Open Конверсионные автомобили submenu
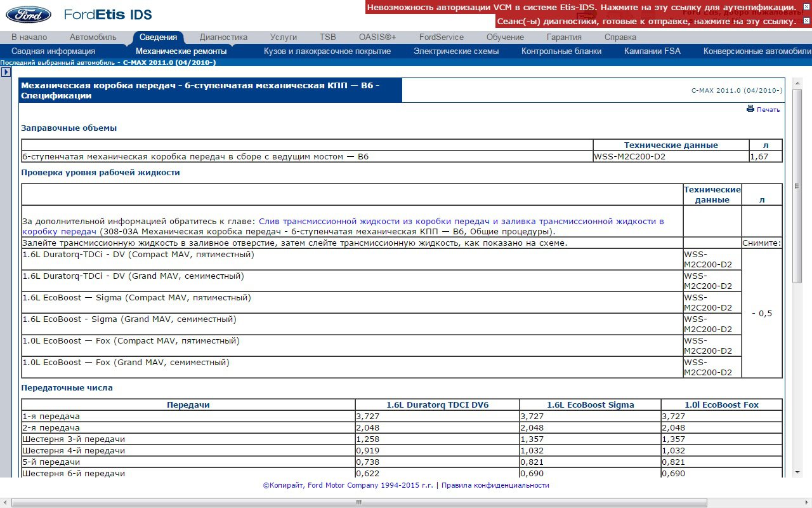 757,51
